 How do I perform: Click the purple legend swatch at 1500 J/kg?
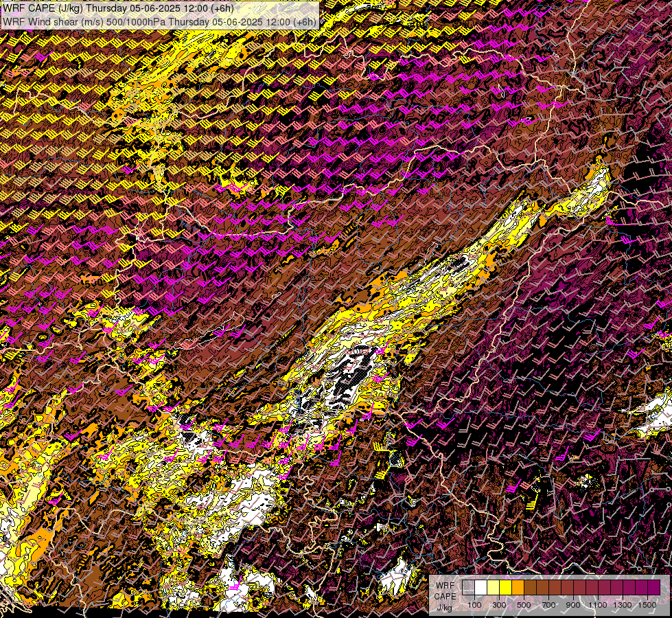(654, 588)
